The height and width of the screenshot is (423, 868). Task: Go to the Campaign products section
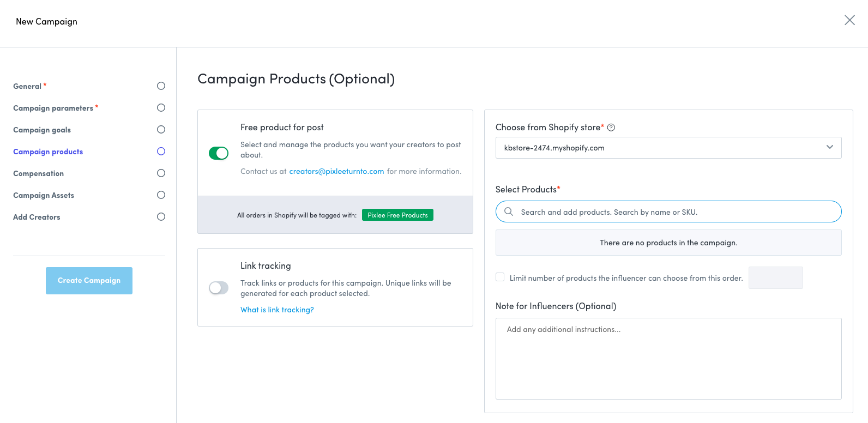tap(48, 152)
